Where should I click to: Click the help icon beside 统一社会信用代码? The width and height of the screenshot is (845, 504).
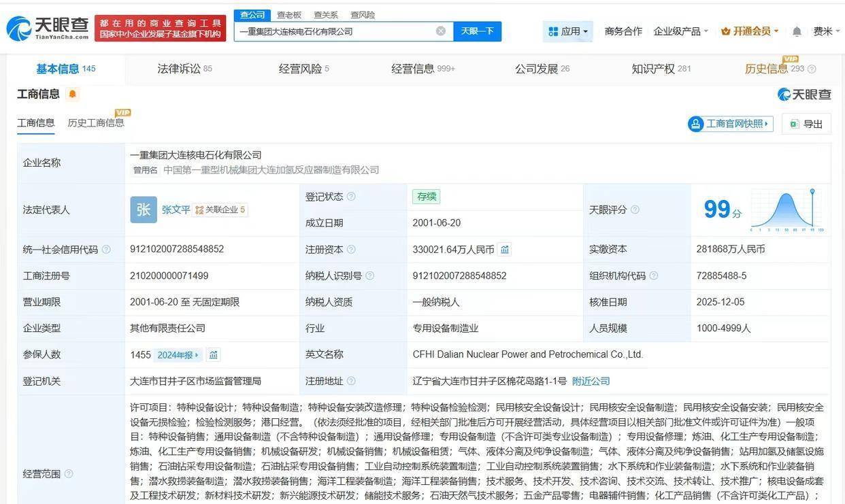click(106, 250)
